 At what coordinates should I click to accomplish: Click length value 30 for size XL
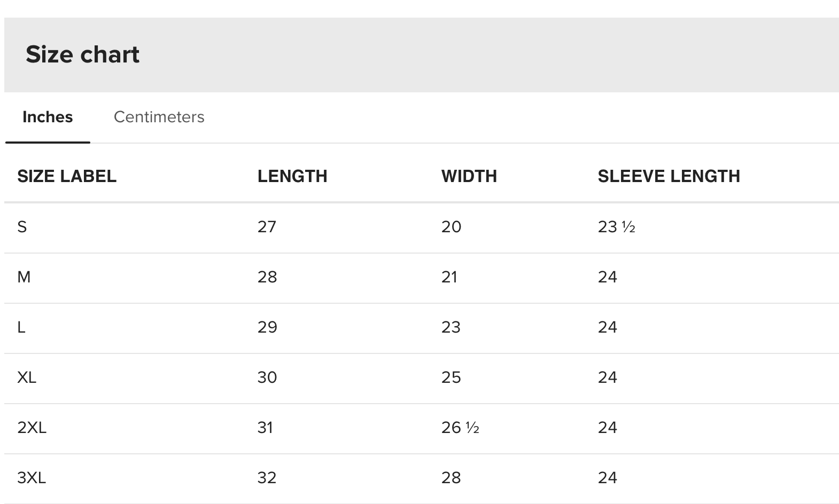click(267, 377)
